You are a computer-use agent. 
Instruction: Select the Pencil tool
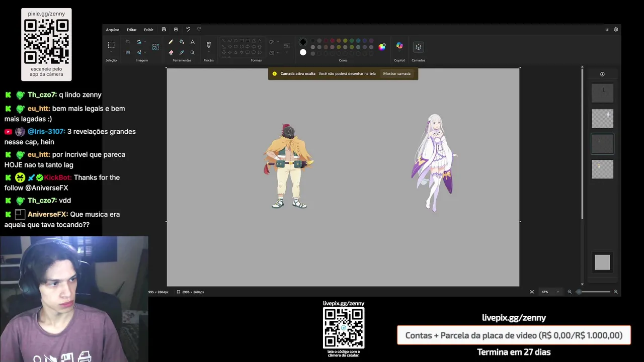(171, 42)
